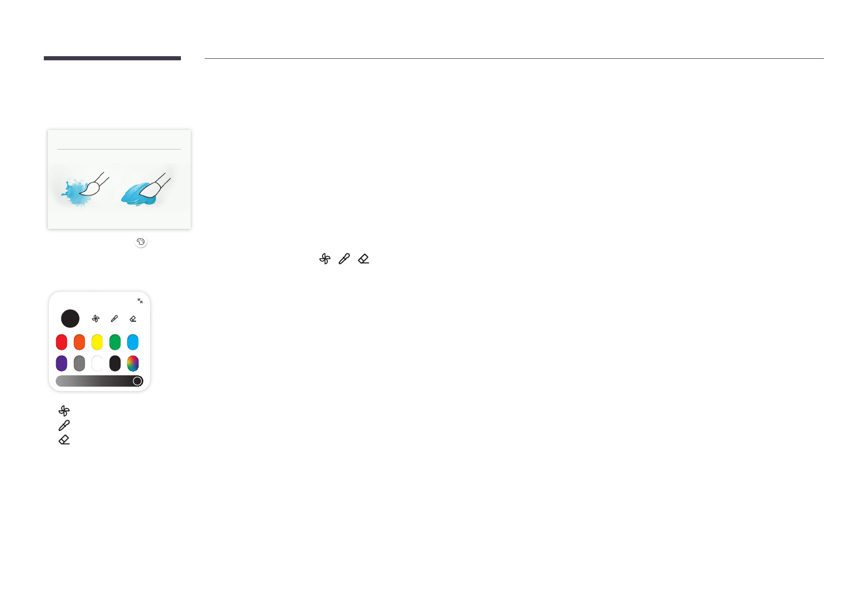The width and height of the screenshot is (868, 614).
Task: Select the orange color swatch
Action: tap(79, 342)
